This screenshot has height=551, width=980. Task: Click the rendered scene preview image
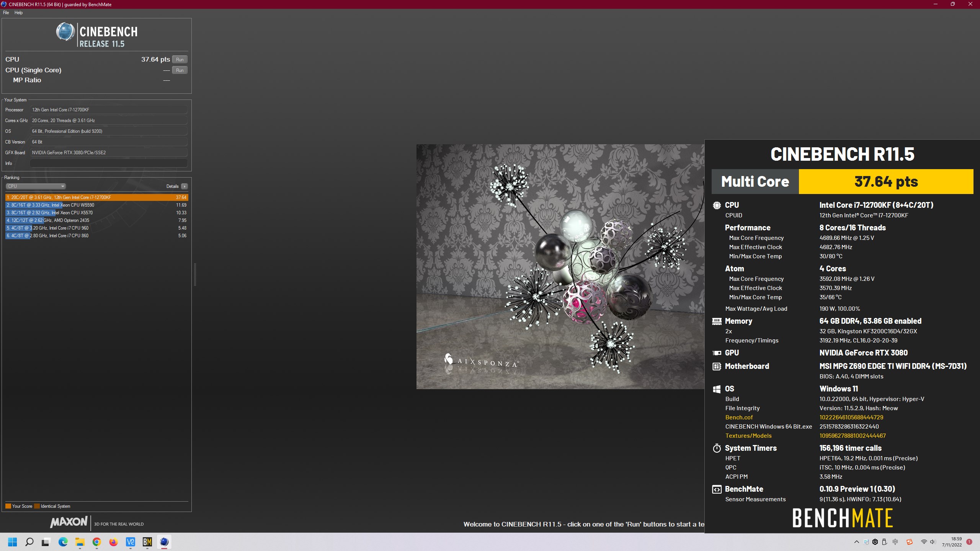point(560,267)
